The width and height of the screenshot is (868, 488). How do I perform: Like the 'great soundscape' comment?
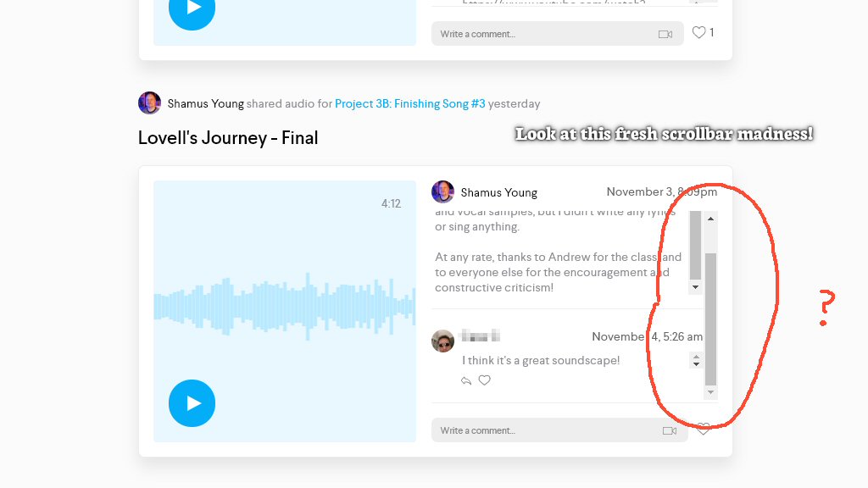click(484, 380)
